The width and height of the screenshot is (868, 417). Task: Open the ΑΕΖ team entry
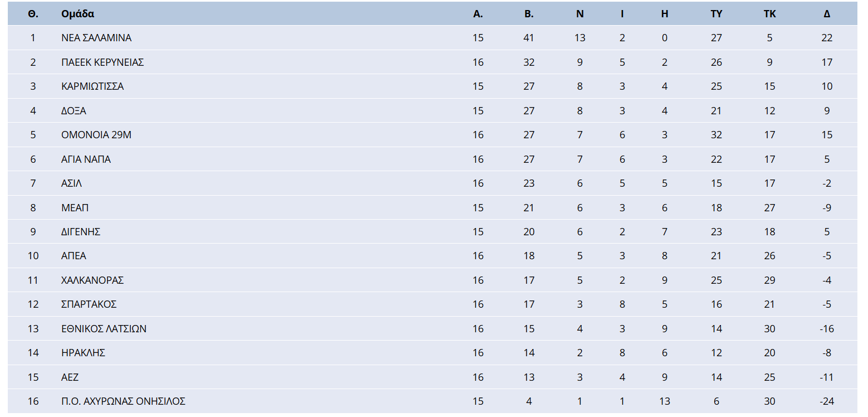[70, 377]
